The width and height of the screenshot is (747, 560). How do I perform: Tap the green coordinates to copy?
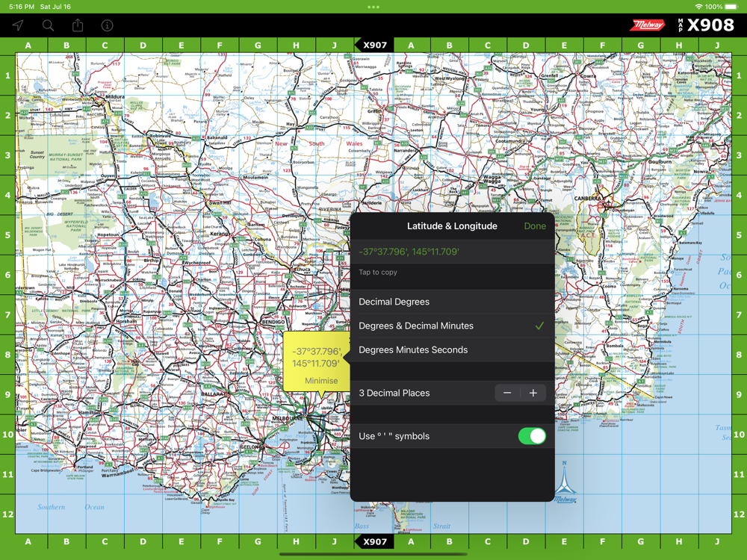409,252
